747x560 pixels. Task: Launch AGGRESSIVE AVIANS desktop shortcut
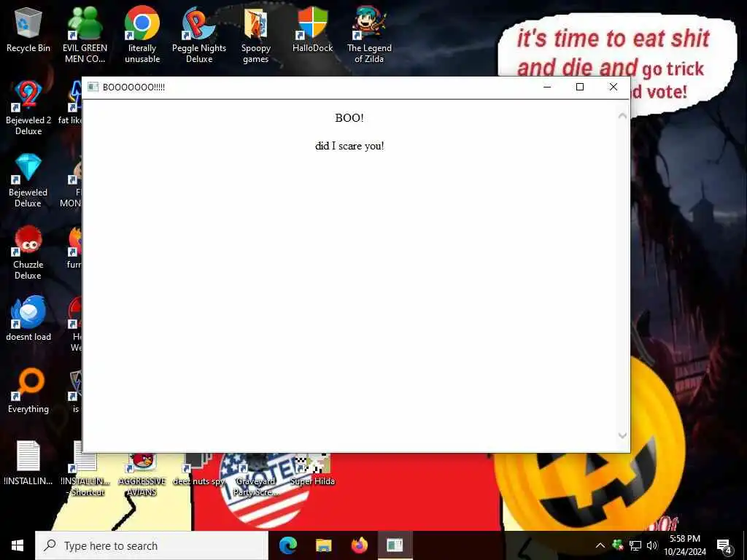[142, 474]
